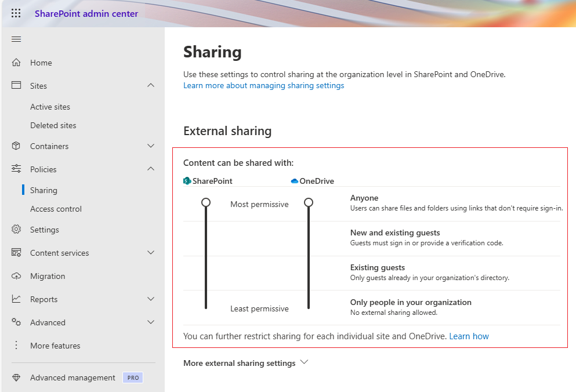This screenshot has height=392, width=576.
Task: Click the More features ellipsis icon
Action: [17, 345]
